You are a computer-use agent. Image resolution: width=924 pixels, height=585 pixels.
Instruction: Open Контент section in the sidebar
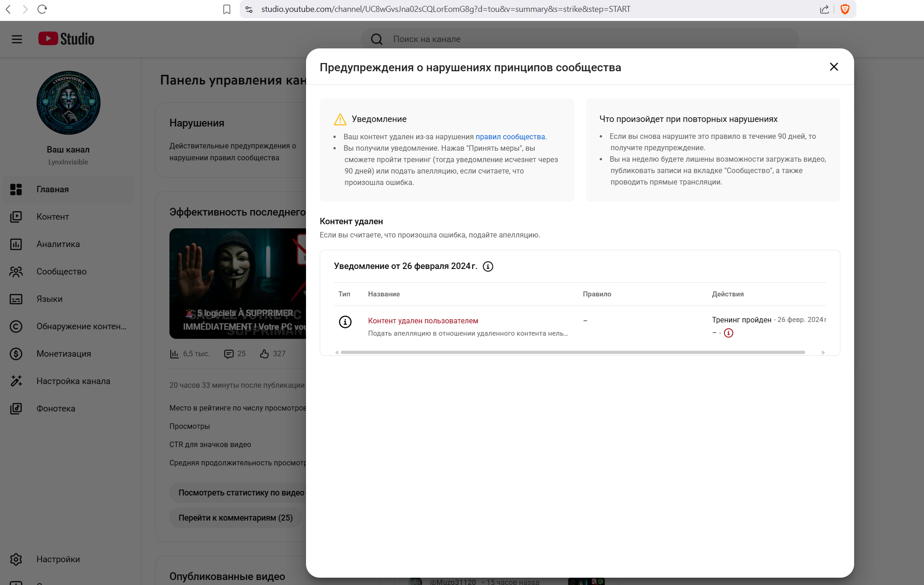tap(53, 217)
